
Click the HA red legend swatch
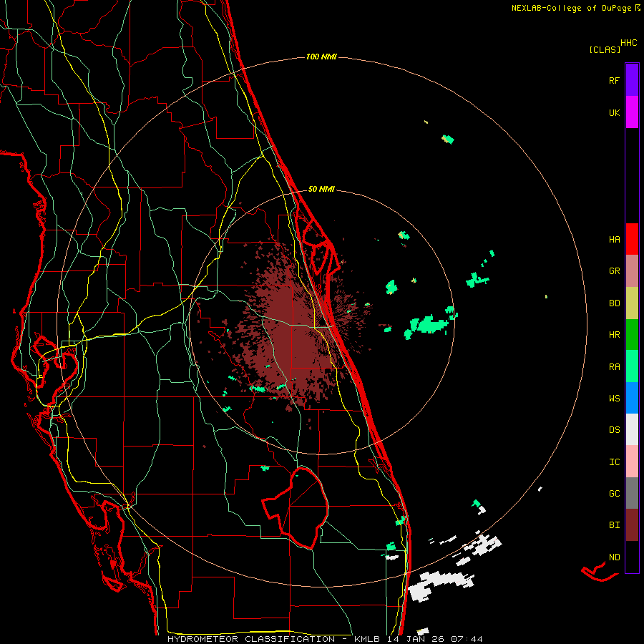click(632, 239)
